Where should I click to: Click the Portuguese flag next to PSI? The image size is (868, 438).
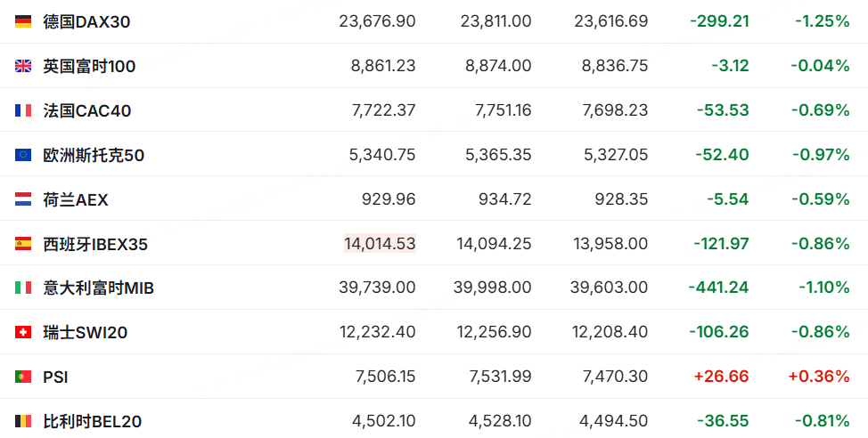pos(22,377)
